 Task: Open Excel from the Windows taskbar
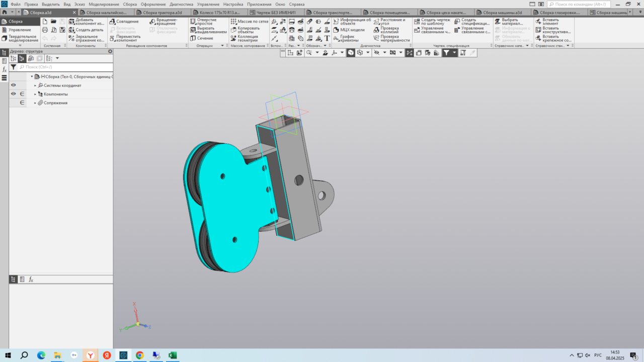point(172,355)
